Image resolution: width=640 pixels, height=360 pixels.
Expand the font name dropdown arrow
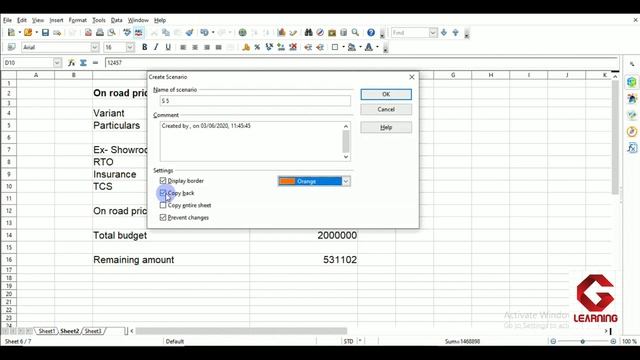coord(95,47)
